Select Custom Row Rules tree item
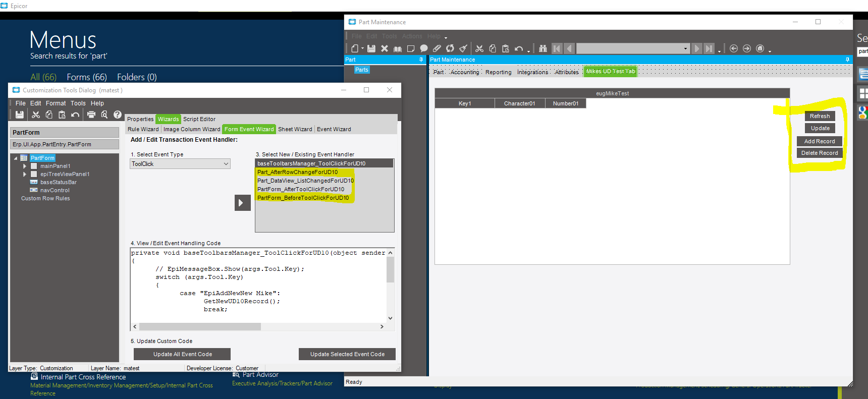Screen dimensions: 868x399 [x=45, y=198]
